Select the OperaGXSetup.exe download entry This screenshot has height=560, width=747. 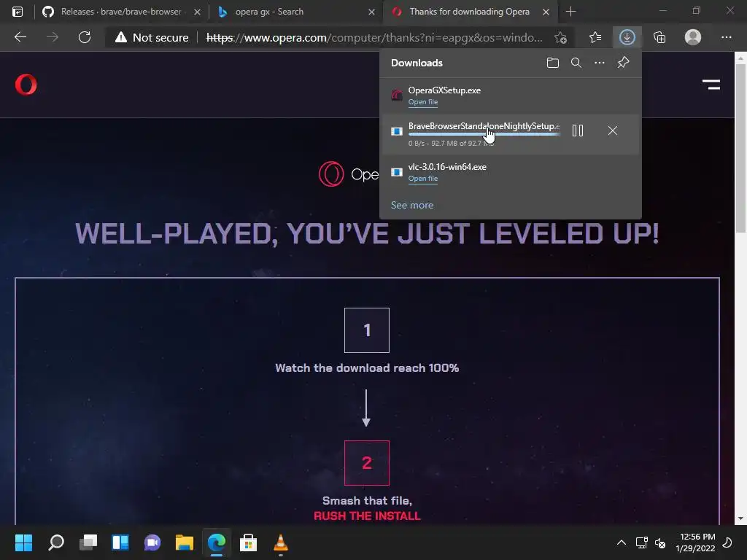point(510,96)
